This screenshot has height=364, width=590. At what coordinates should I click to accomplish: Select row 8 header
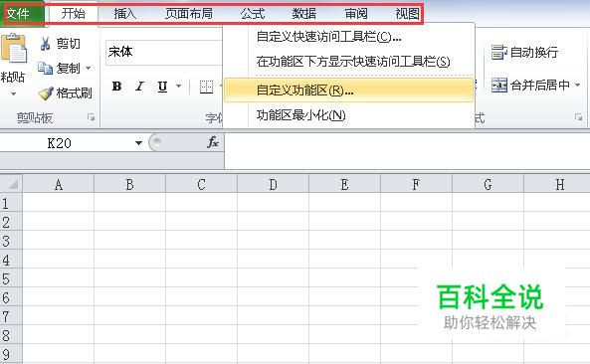pos(11,335)
